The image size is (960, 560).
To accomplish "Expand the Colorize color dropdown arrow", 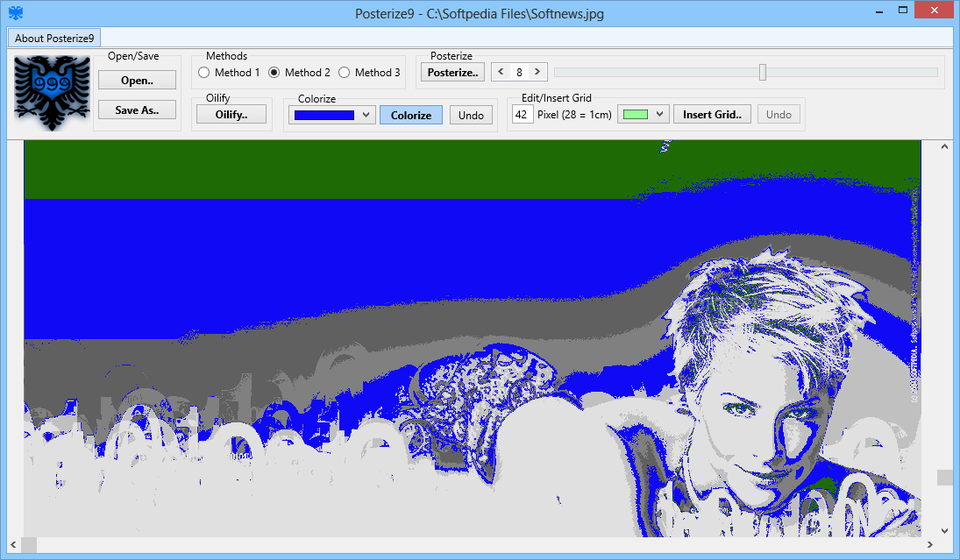I will pos(366,115).
